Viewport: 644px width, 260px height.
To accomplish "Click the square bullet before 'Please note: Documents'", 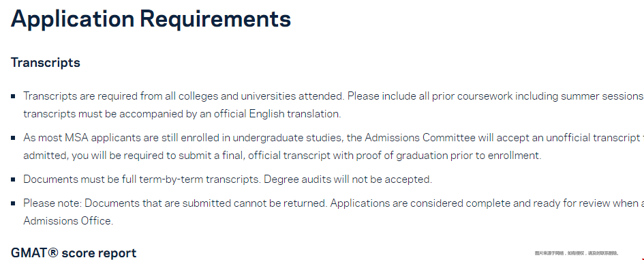I will 13,203.
